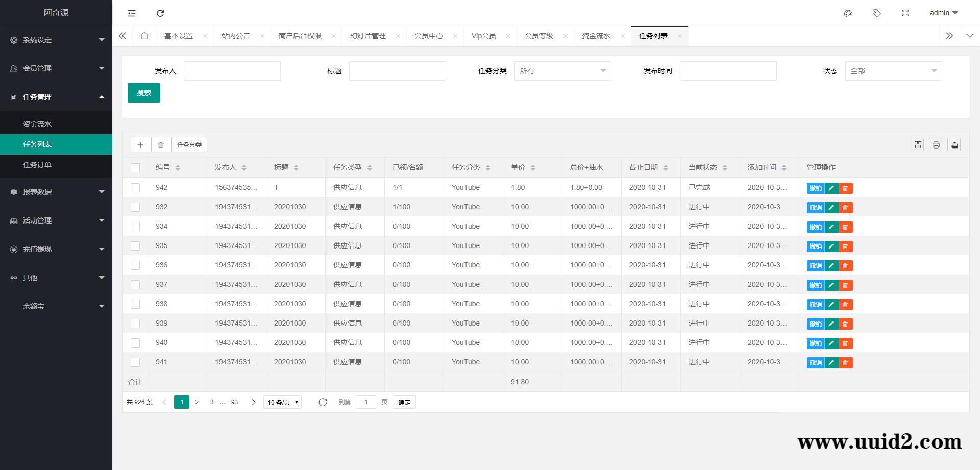Change page size using the 10条/页 selector
980x470 pixels.
282,402
